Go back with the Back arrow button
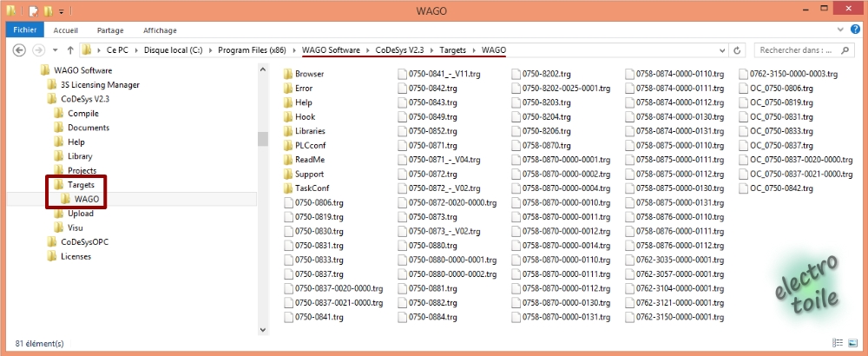The width and height of the screenshot is (868, 356). (19, 50)
